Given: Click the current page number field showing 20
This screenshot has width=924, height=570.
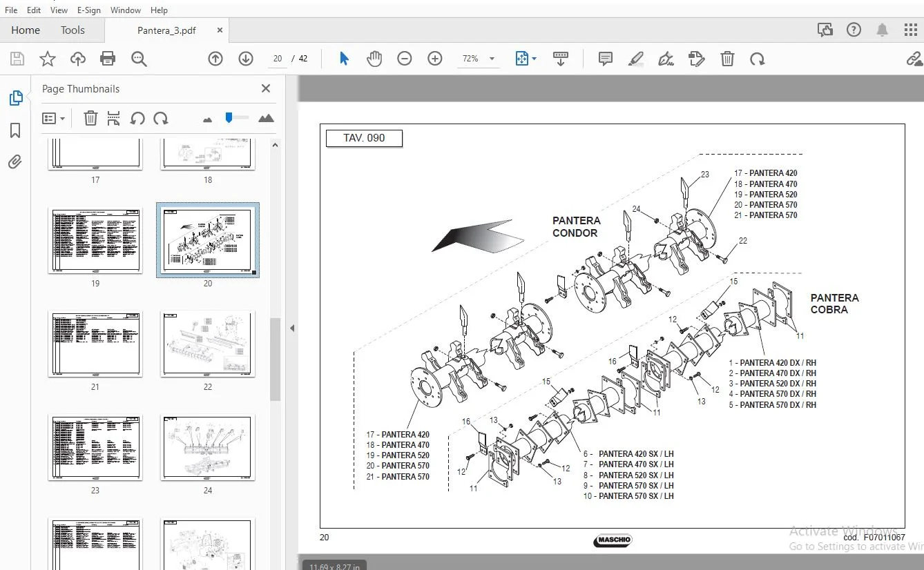Looking at the screenshot, I should tap(278, 59).
